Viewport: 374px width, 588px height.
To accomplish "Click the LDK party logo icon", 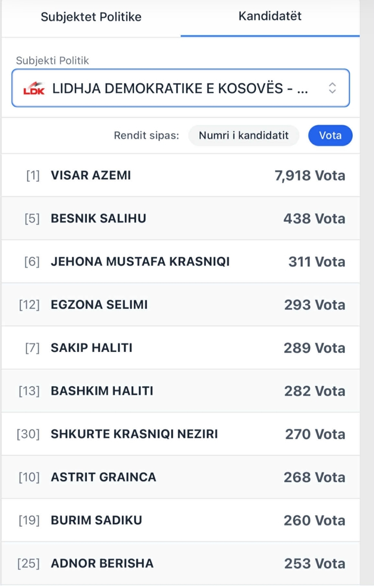I will pyautogui.click(x=34, y=88).
